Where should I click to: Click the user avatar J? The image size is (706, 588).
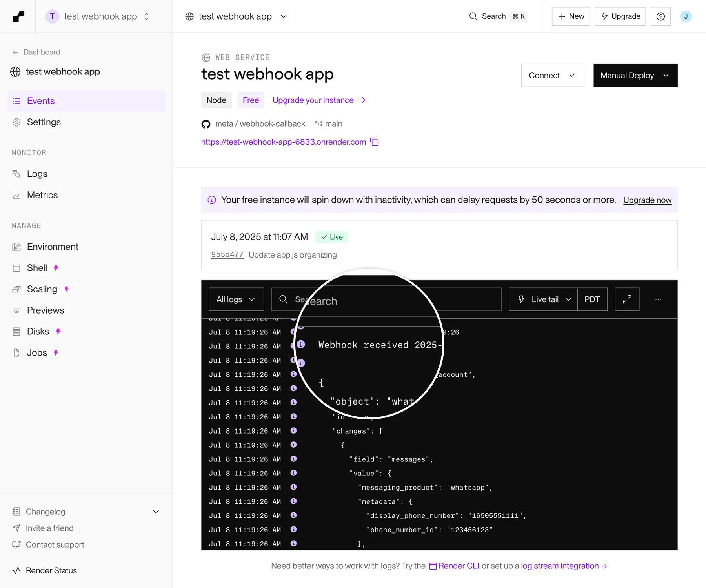click(x=686, y=16)
